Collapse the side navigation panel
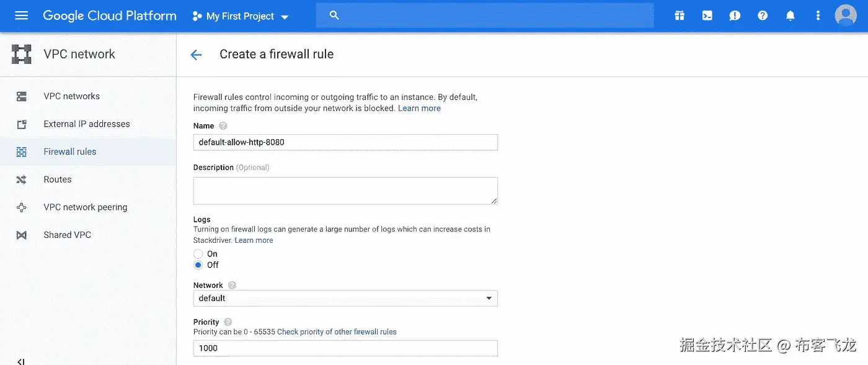The image size is (868, 365). point(20,361)
